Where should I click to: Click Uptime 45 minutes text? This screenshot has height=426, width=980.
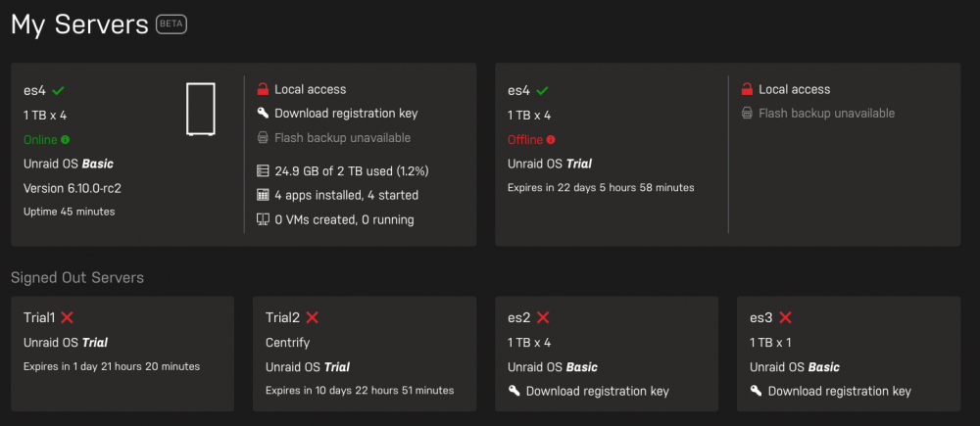(x=69, y=212)
